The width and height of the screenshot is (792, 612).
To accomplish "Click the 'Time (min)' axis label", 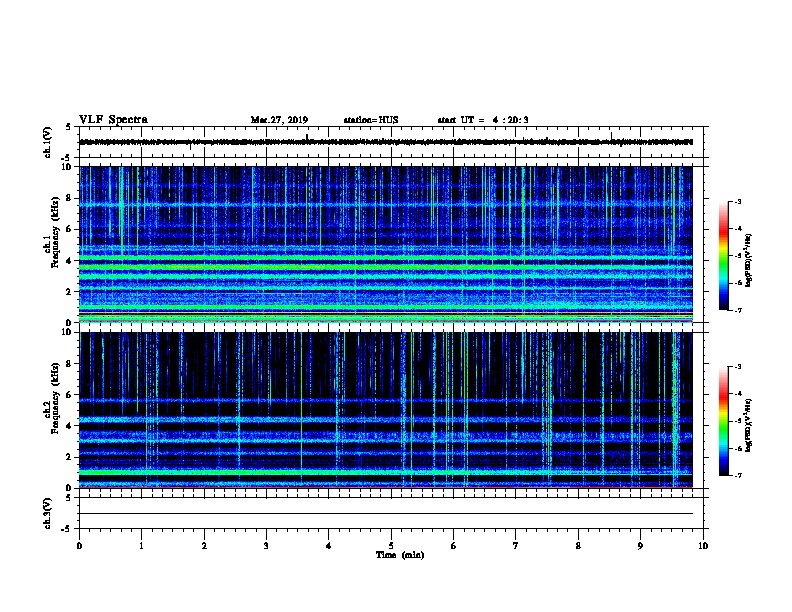I will (400, 555).
